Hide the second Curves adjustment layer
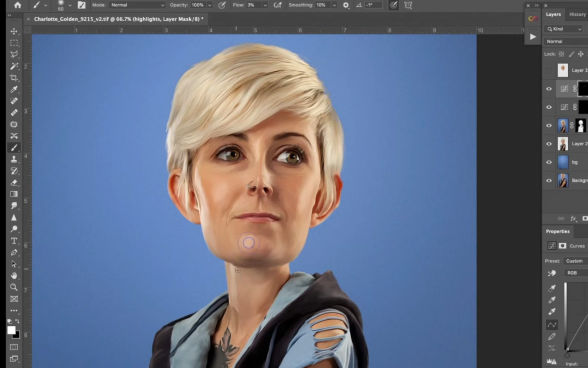This screenshot has width=588, height=368. [549, 107]
